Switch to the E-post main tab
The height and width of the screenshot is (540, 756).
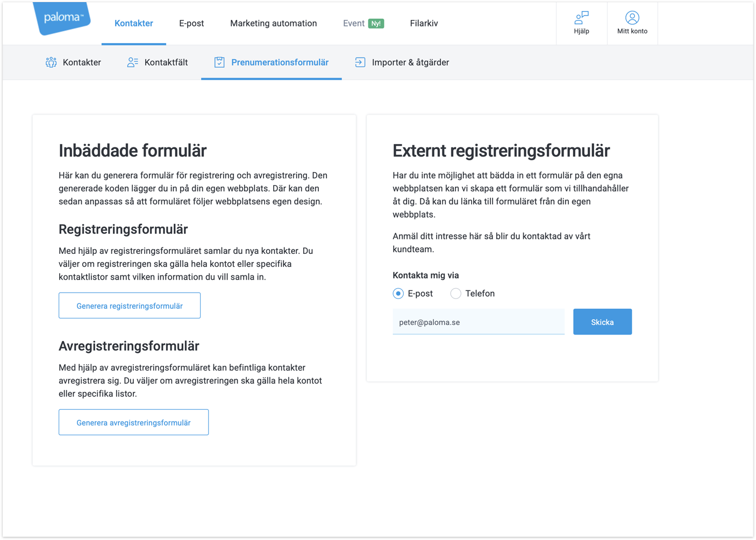pyautogui.click(x=191, y=24)
